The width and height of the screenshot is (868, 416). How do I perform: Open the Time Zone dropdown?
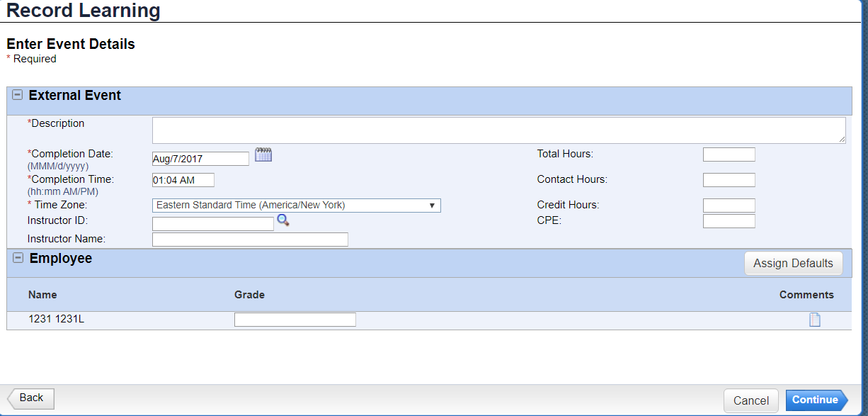tap(297, 206)
